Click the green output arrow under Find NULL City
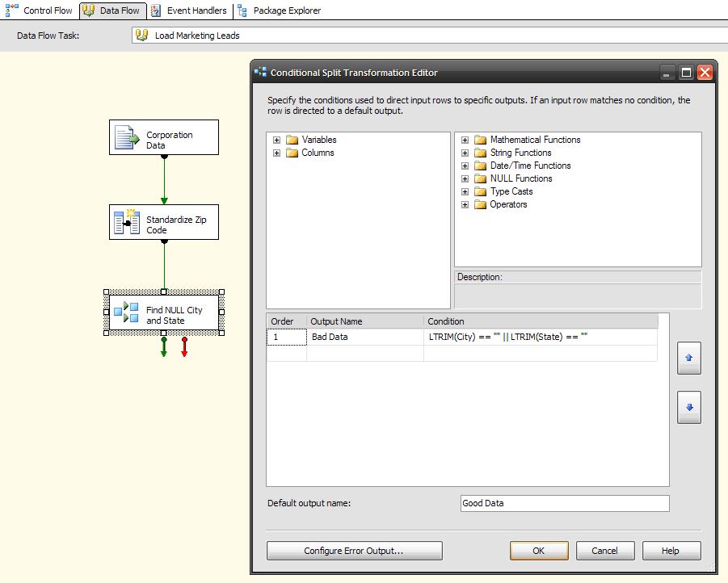This screenshot has width=728, height=583. point(164,346)
